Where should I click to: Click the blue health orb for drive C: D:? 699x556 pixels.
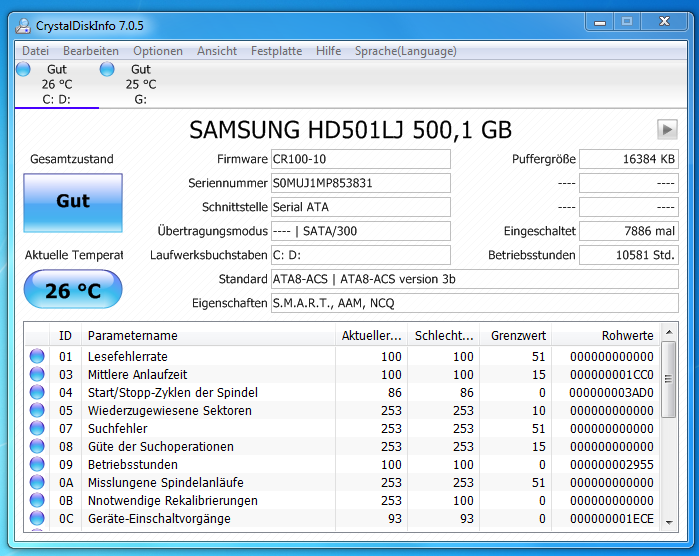23,69
